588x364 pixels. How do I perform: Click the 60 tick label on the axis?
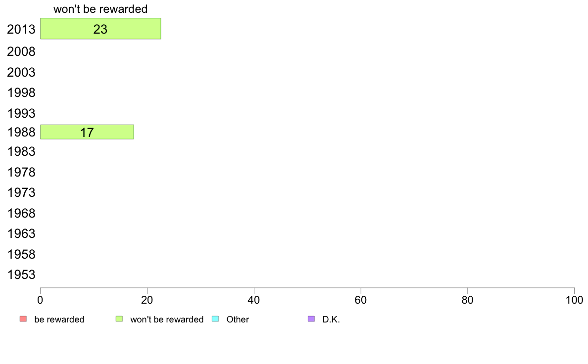click(x=361, y=300)
